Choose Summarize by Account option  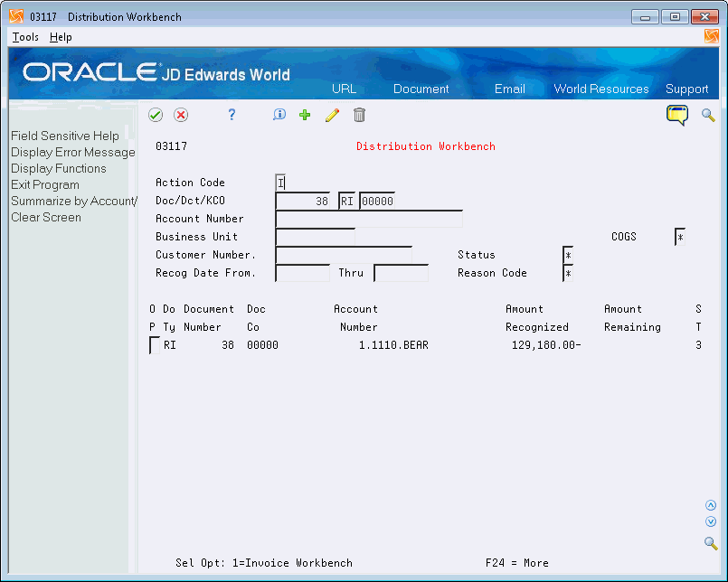(x=74, y=201)
